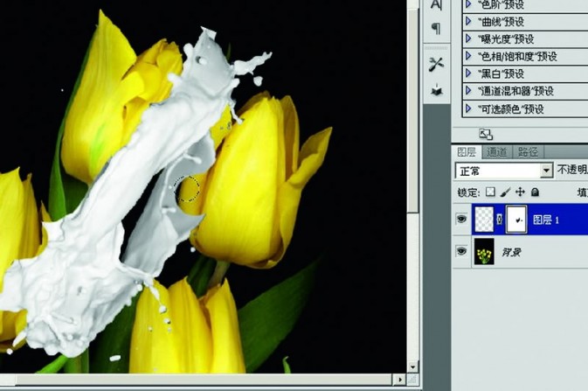This screenshot has height=391, width=588.
Task: Select the 图层 1 layer mask thumbnail
Action: tap(516, 219)
